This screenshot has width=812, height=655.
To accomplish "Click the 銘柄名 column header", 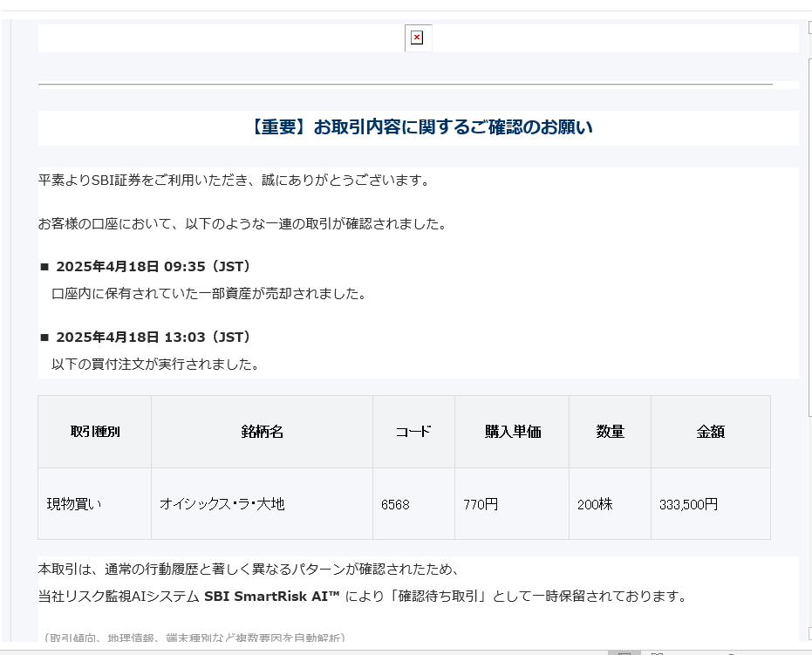I will coord(262,432).
